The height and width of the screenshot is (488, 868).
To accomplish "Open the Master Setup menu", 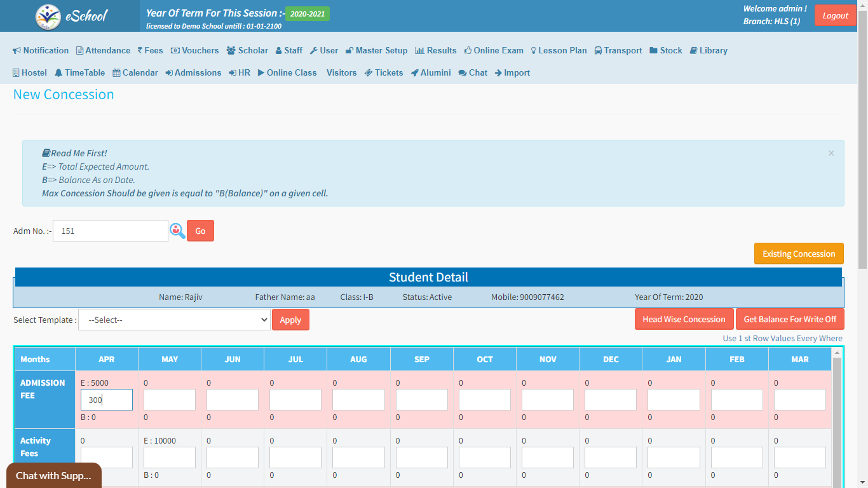I will 376,51.
